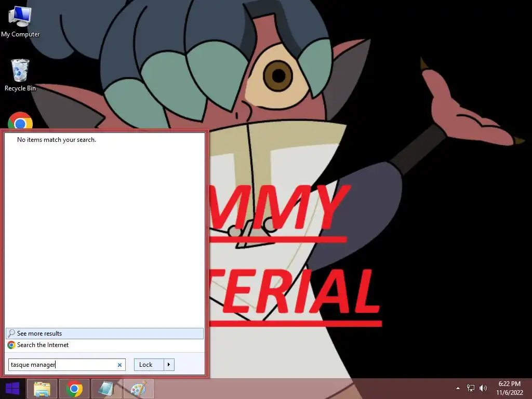Click Search the Internet
532x399 pixels.
click(104, 345)
